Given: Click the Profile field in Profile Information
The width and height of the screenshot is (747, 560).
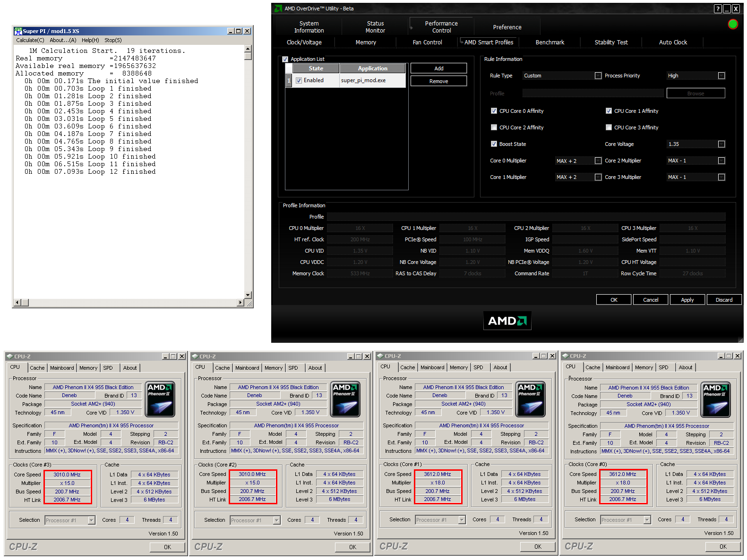Looking at the screenshot, I should pos(526,217).
